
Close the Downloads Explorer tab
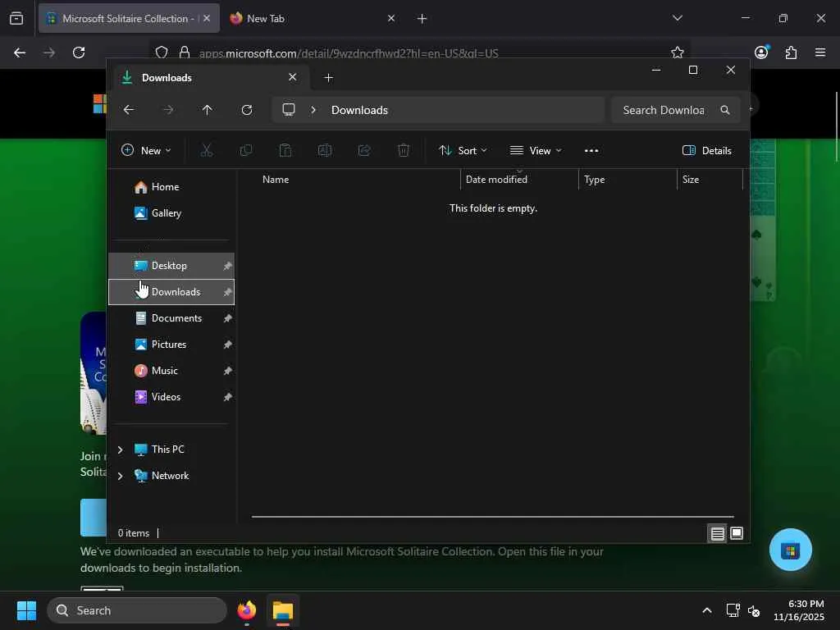pos(293,77)
